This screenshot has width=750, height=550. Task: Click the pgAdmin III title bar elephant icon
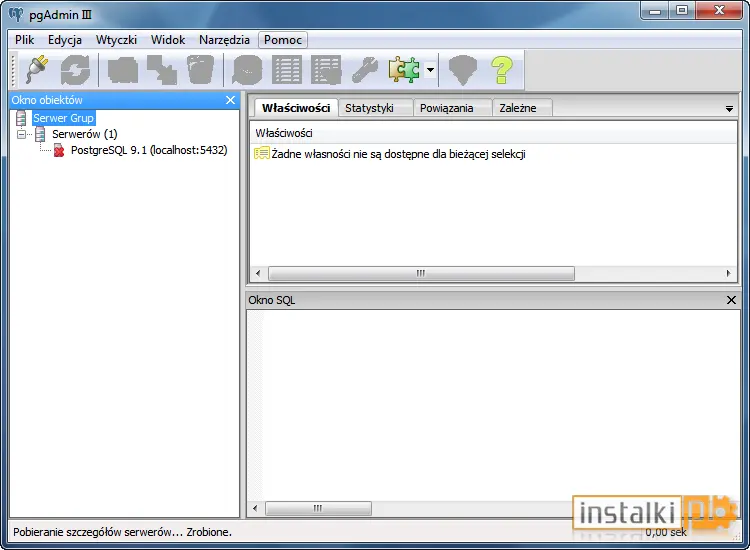click(x=16, y=14)
